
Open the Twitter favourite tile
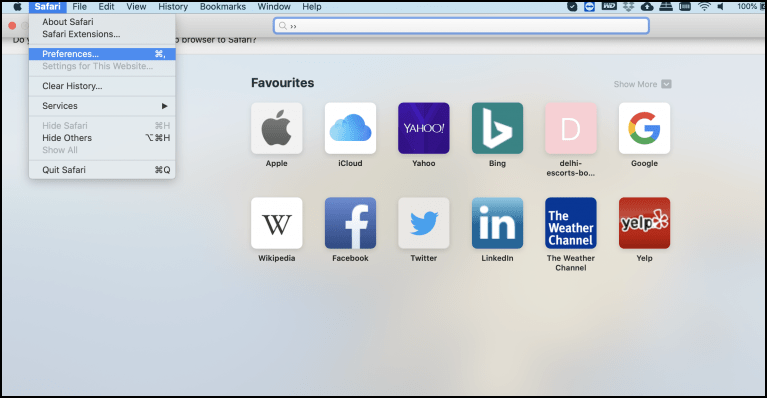[424, 223]
